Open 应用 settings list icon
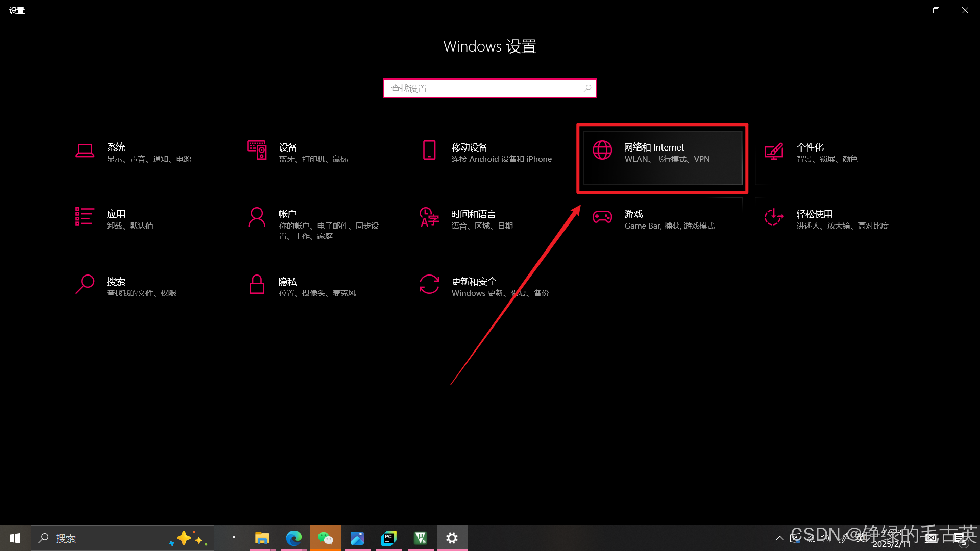980x551 pixels. click(84, 216)
